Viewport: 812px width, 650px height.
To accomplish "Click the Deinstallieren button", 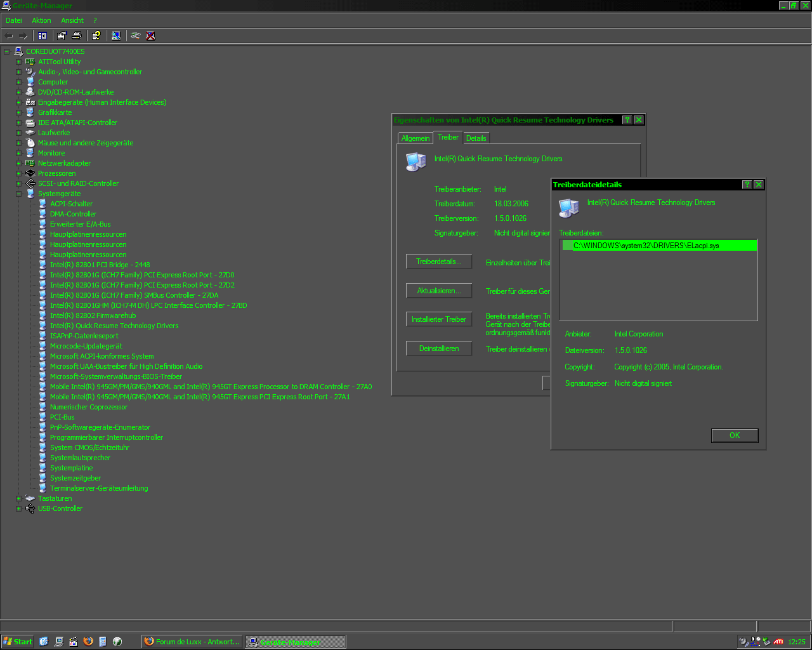I will click(x=439, y=348).
